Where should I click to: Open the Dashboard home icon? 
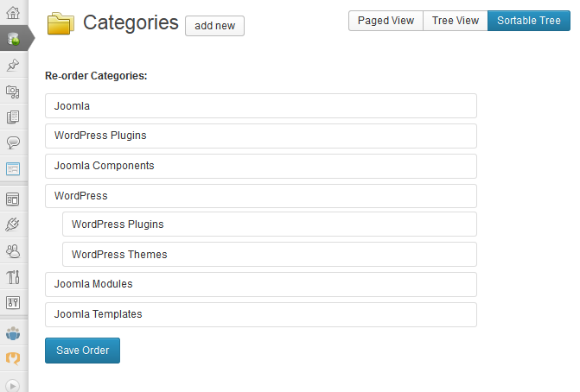[13, 13]
